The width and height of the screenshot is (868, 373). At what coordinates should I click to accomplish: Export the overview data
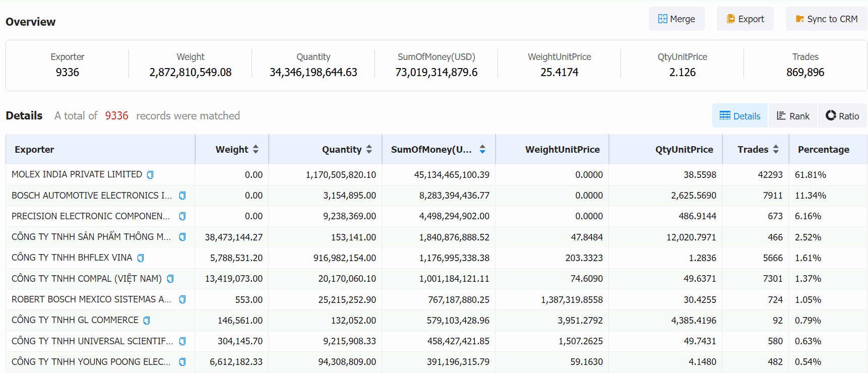745,19
